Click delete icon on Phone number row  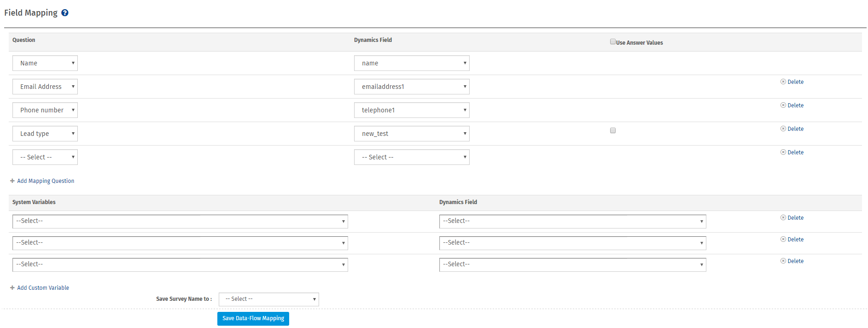(783, 105)
